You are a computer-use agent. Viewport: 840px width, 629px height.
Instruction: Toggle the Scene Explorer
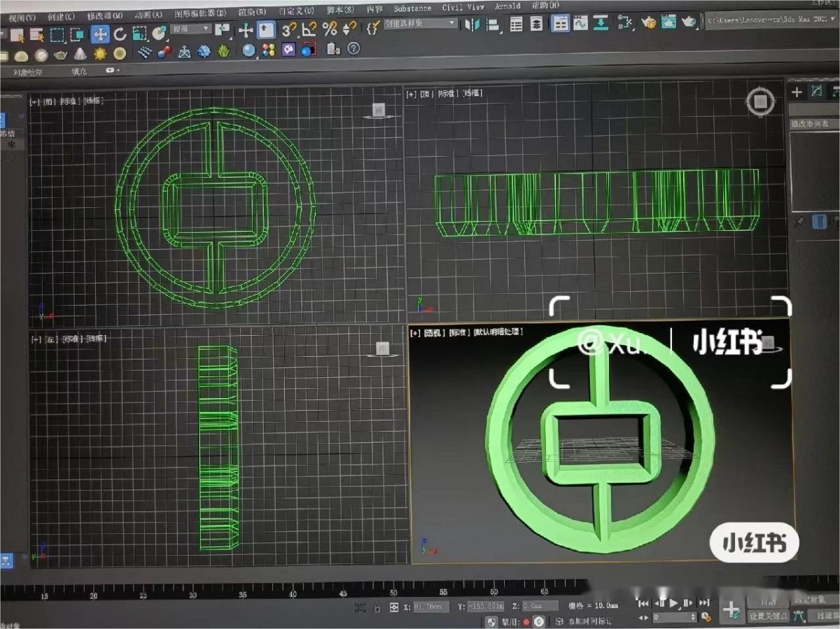[517, 24]
